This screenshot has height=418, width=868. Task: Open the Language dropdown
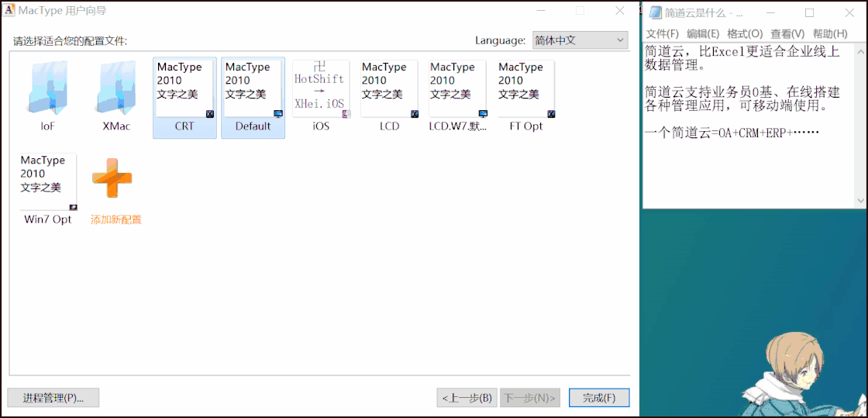(x=580, y=40)
